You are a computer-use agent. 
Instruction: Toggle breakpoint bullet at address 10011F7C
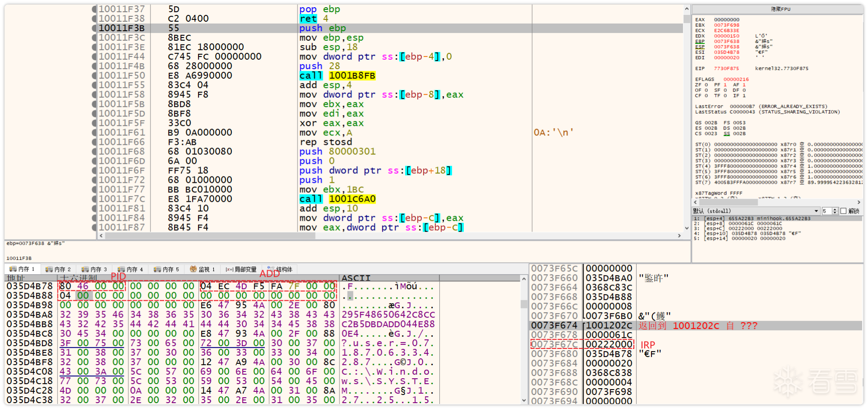point(94,199)
